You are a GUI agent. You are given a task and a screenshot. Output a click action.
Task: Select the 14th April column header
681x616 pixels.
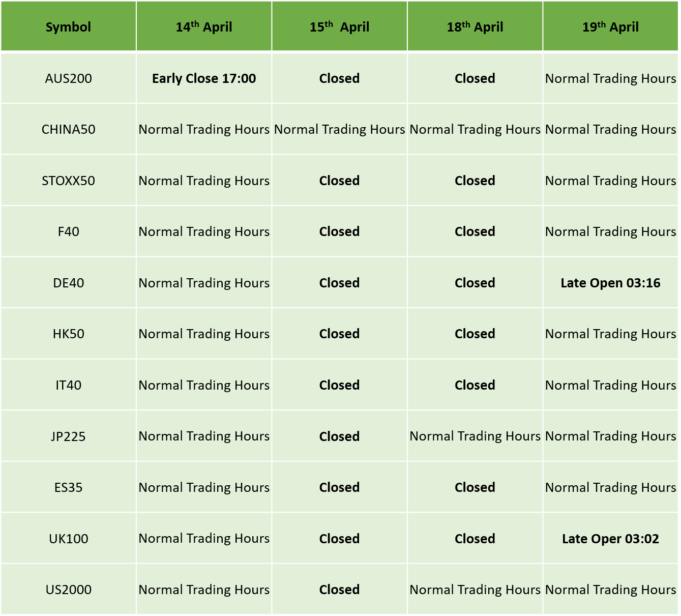point(204,26)
